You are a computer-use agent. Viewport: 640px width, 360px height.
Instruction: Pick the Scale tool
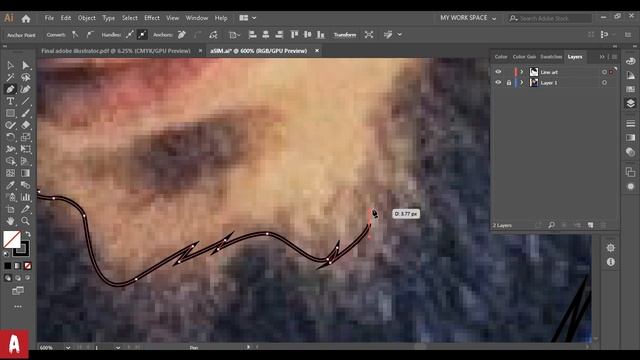point(25,137)
